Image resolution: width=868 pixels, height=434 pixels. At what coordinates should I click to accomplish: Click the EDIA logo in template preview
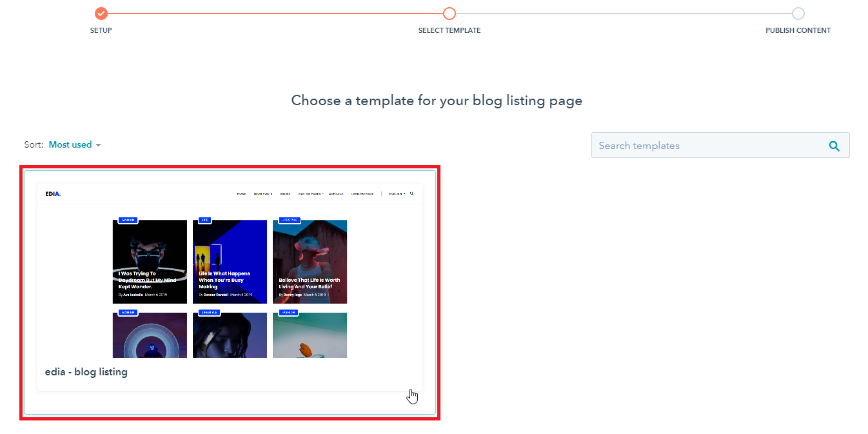[x=53, y=193]
